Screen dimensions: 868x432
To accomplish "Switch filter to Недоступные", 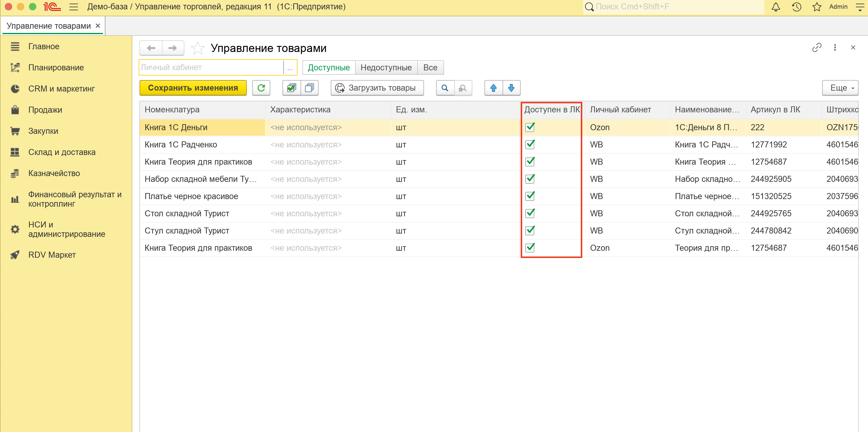I will tap(386, 68).
